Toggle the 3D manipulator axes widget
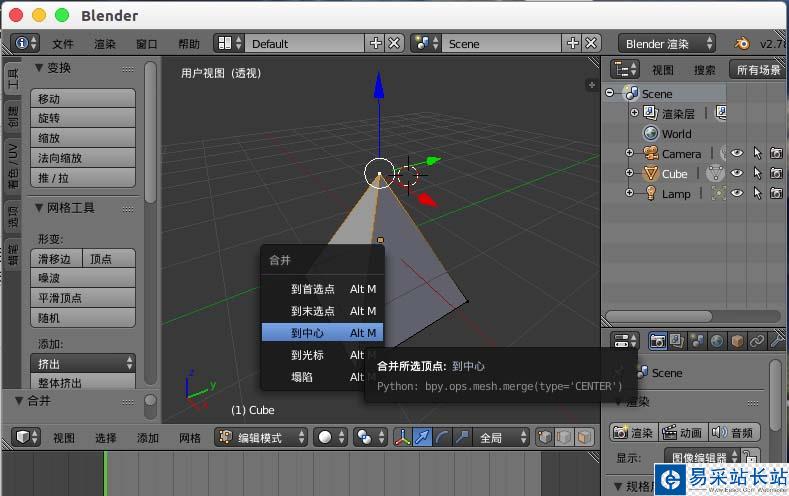The height and width of the screenshot is (496, 789). pyautogui.click(x=402, y=437)
